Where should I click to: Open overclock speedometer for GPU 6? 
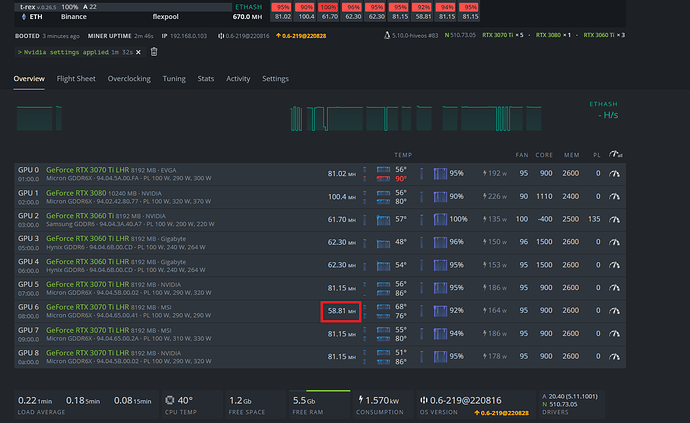pyautogui.click(x=614, y=311)
